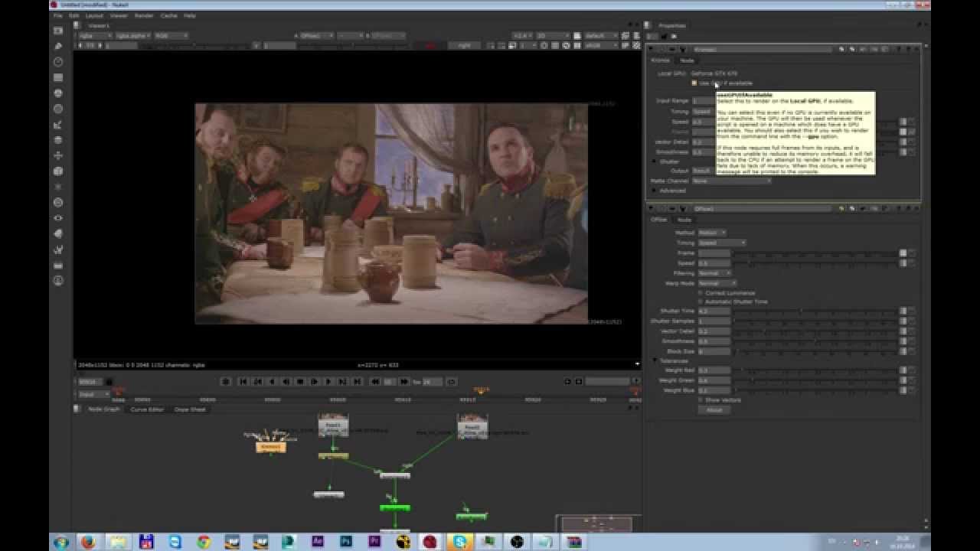Open the Channel nodes toolbar icon
This screenshot has height=551, width=980.
pyautogui.click(x=58, y=77)
